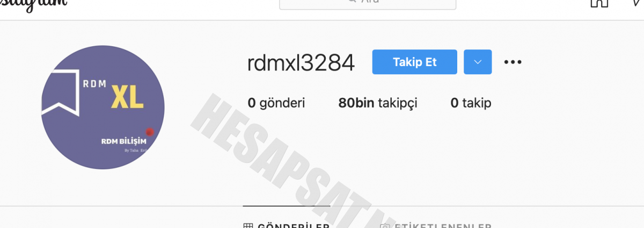The width and height of the screenshot is (644, 228).
Task: Switch to the GÖNDERİLER tab
Action: 287,225
